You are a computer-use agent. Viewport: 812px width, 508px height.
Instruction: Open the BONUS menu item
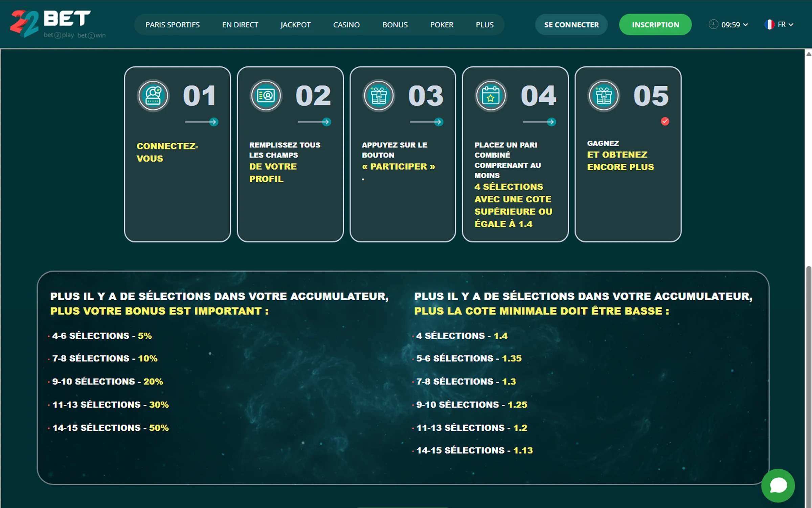click(x=395, y=25)
